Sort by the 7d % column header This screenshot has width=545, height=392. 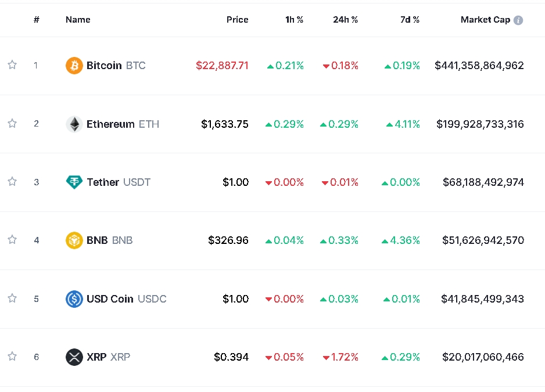pyautogui.click(x=410, y=20)
